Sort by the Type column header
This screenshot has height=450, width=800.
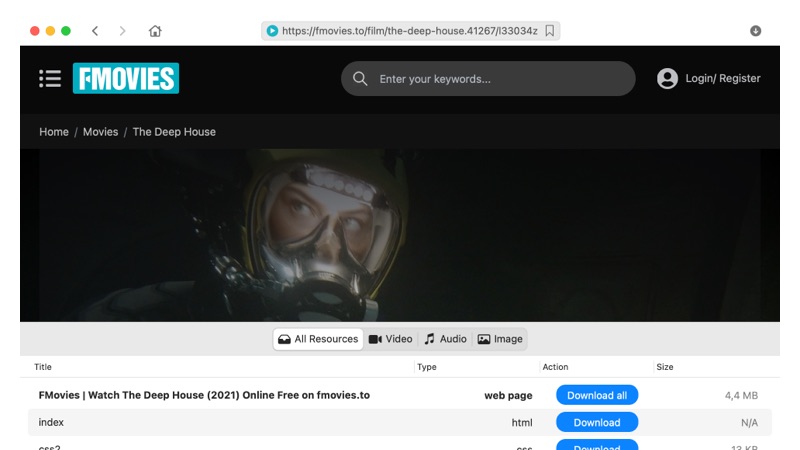[427, 367]
